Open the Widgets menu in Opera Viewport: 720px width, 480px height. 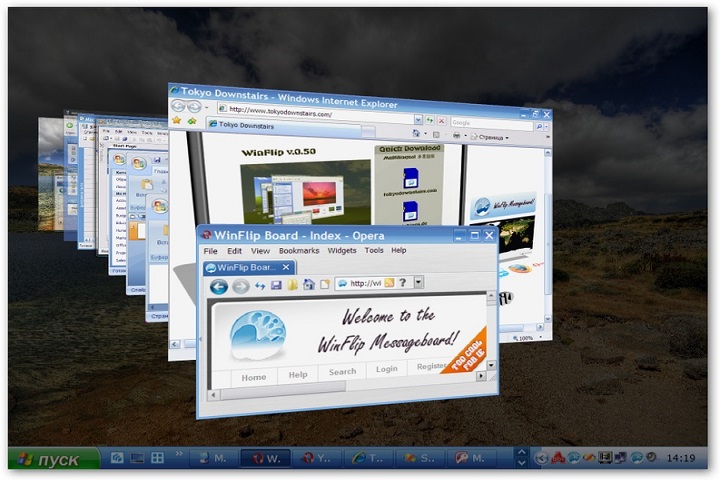(342, 251)
